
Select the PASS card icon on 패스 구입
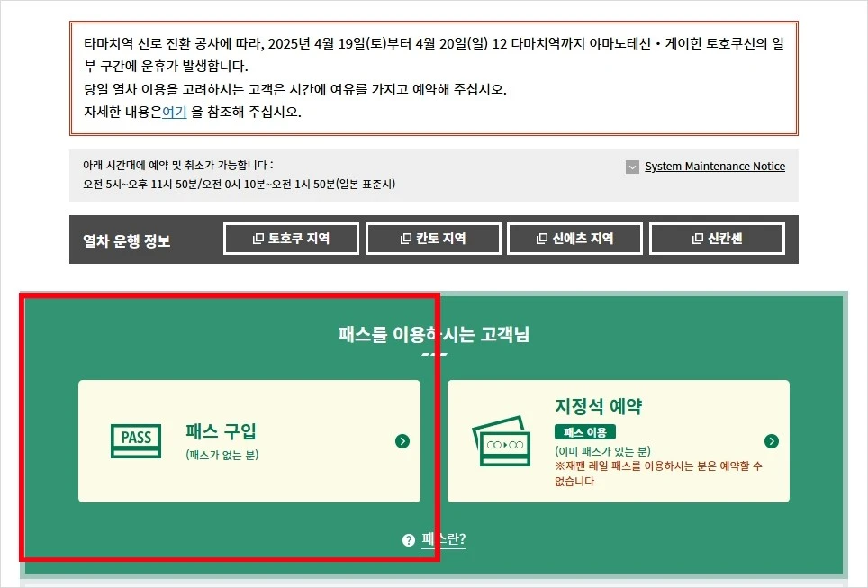(x=136, y=440)
